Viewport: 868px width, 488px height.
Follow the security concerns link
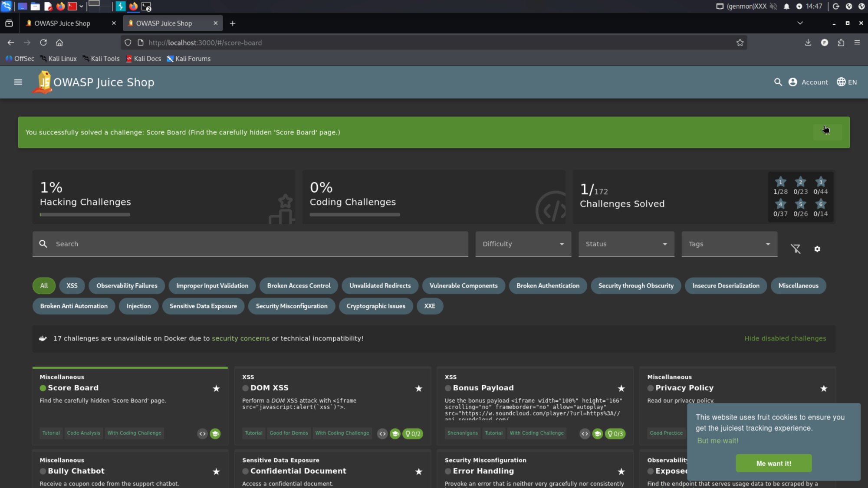tap(240, 338)
